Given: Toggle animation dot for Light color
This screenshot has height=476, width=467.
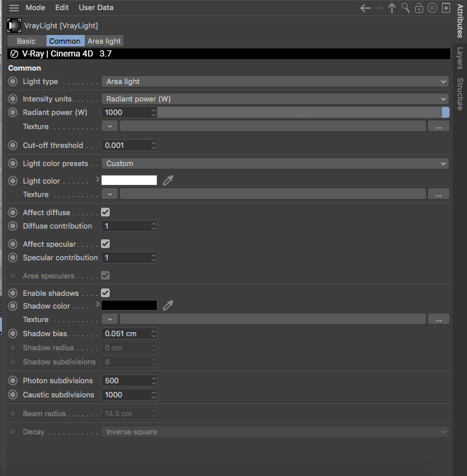Looking at the screenshot, I should pyautogui.click(x=13, y=181).
